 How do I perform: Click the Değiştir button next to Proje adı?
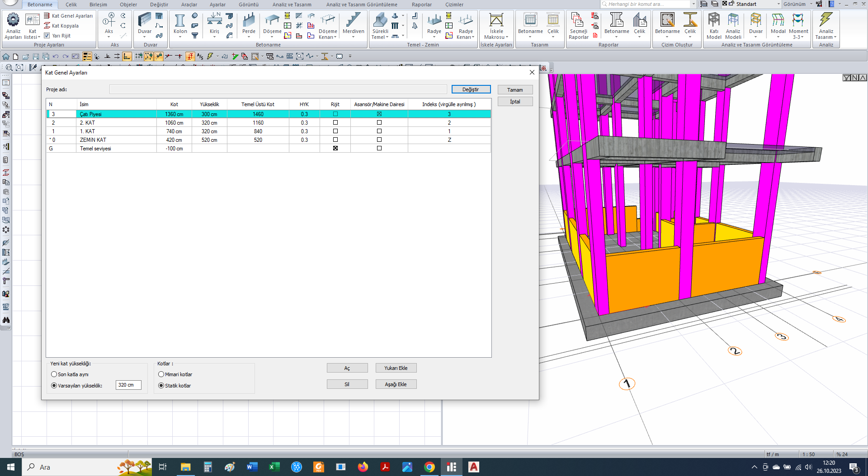point(471,89)
